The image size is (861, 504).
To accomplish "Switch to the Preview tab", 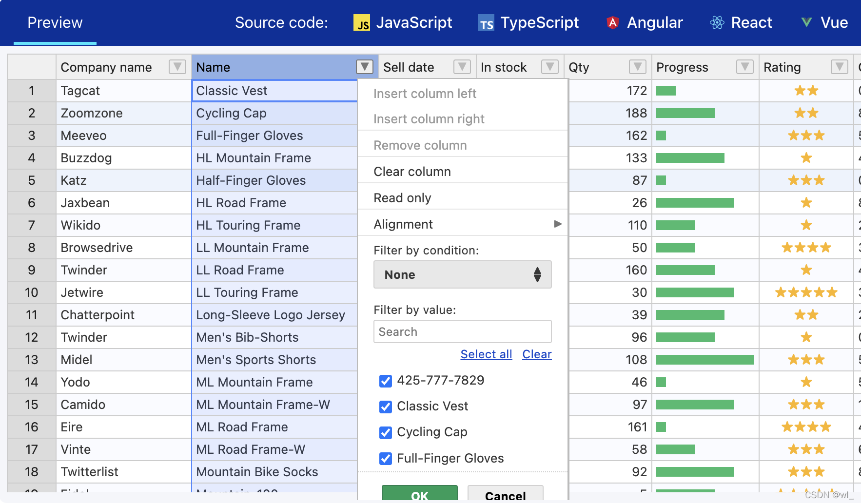I will (55, 22).
